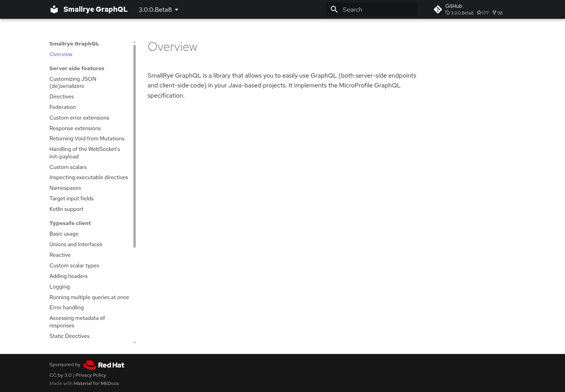Click the Red Hat logo in footer
This screenshot has width=565, height=392.
click(x=104, y=365)
